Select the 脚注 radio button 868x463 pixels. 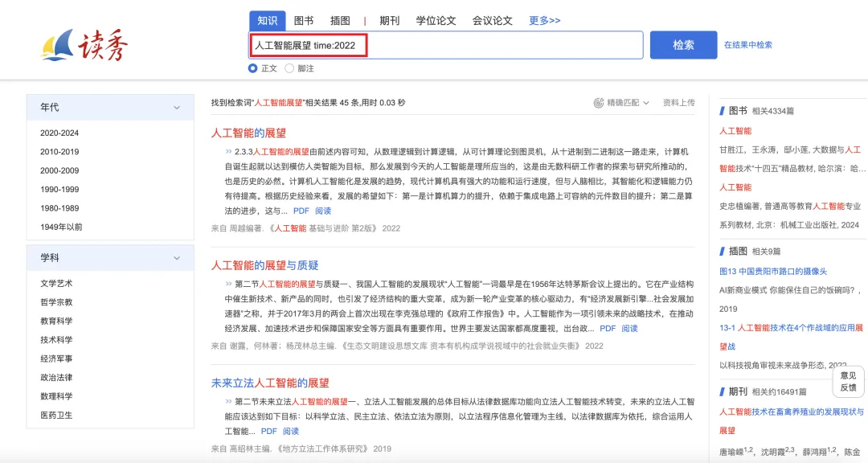[289, 68]
